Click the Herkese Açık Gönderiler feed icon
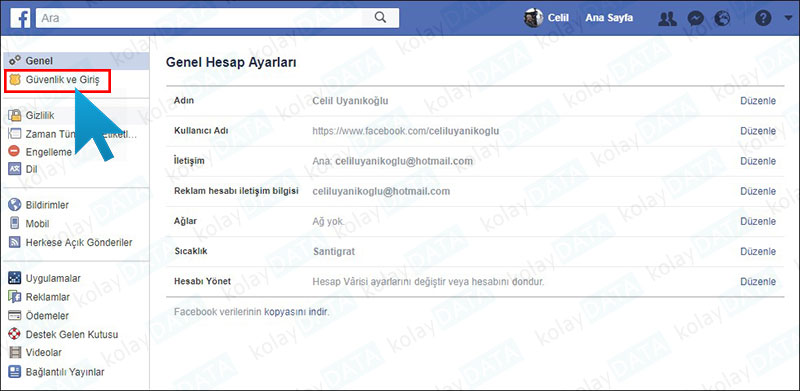 (15, 242)
